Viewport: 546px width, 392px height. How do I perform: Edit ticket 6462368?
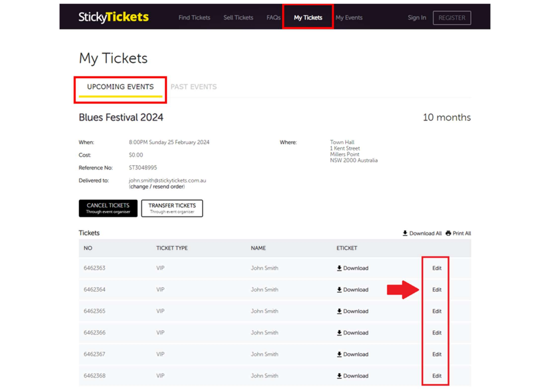click(437, 376)
